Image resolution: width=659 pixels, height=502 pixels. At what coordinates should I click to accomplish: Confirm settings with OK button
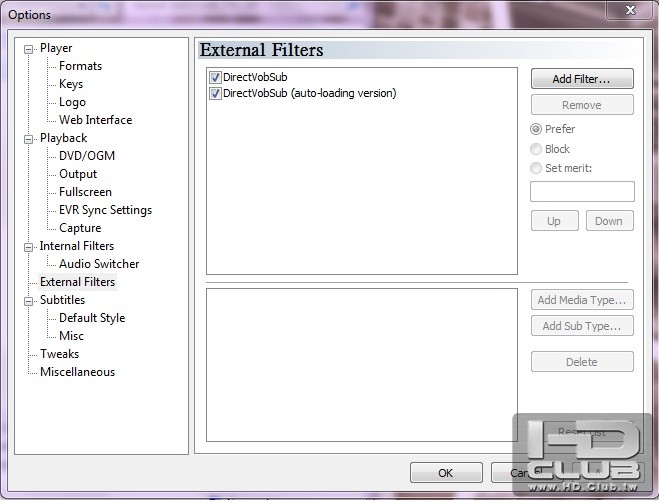pyautogui.click(x=446, y=473)
